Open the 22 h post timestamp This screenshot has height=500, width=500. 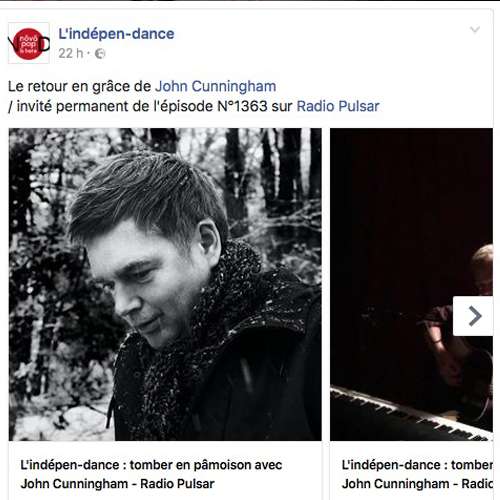point(71,53)
